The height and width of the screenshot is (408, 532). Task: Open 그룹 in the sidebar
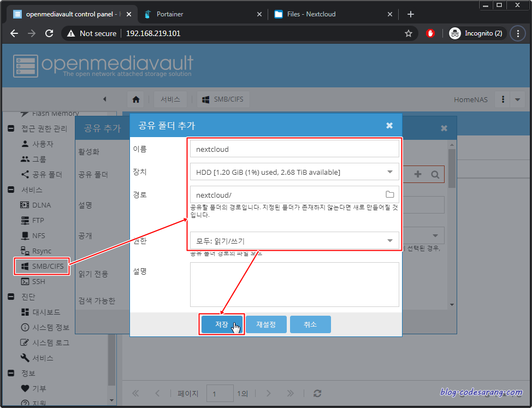point(33,159)
